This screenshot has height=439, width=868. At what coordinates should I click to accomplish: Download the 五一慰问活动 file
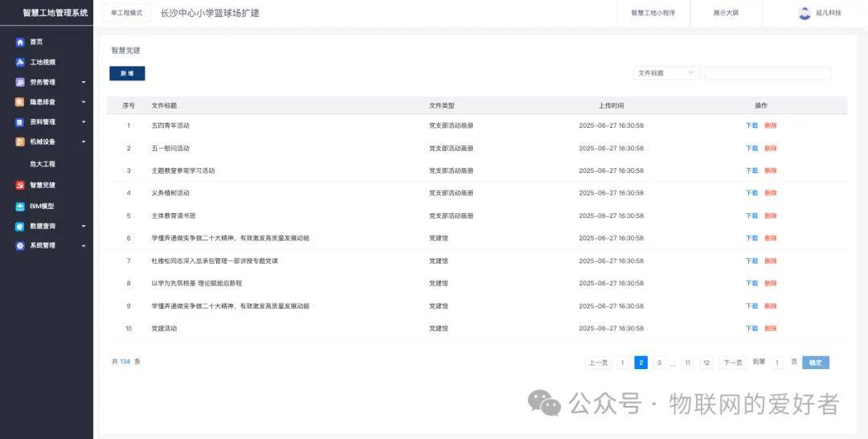(x=751, y=149)
